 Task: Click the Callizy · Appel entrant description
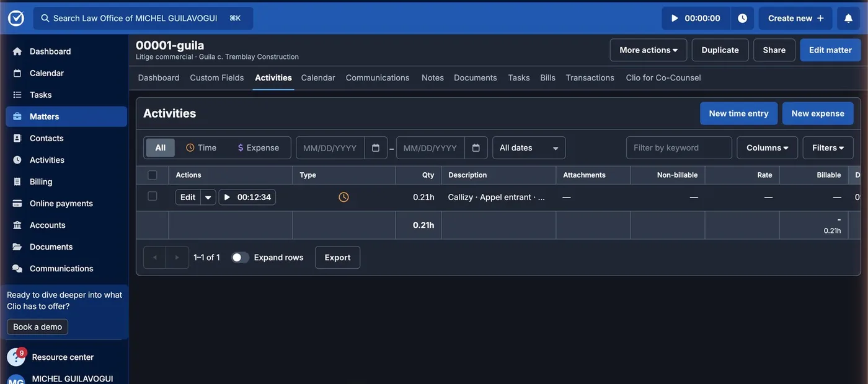coord(497,198)
